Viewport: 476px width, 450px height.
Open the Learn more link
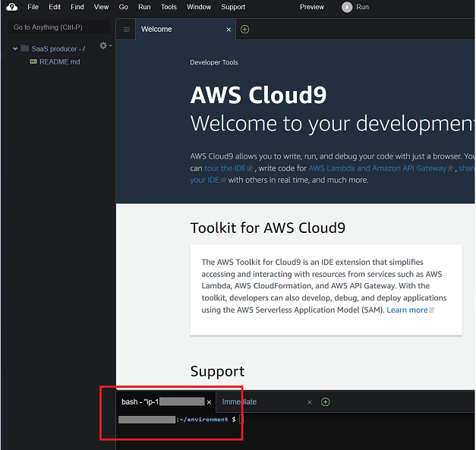(407, 310)
